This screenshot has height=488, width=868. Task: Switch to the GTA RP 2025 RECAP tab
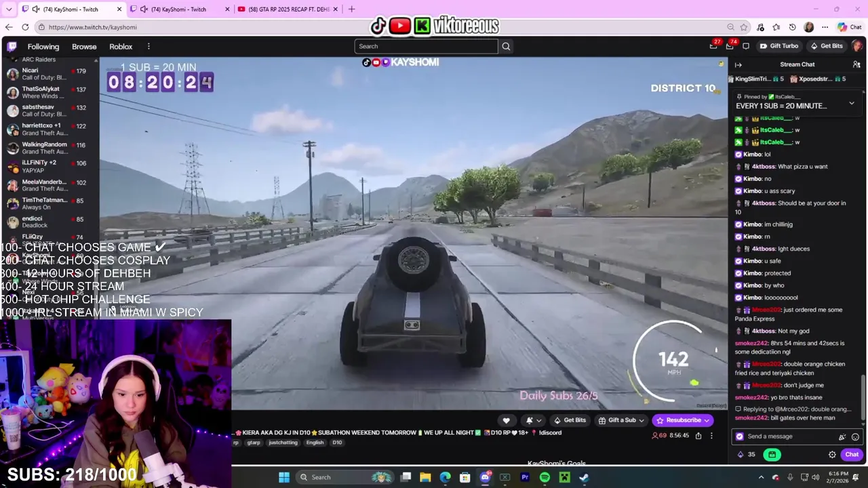click(x=288, y=9)
